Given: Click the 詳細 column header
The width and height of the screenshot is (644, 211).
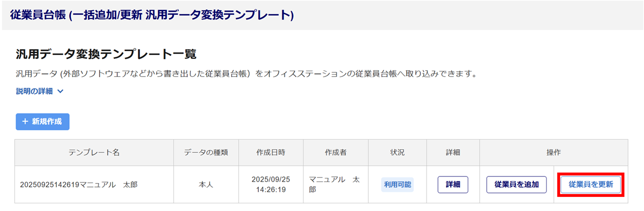Looking at the screenshot, I should pyautogui.click(x=453, y=152).
